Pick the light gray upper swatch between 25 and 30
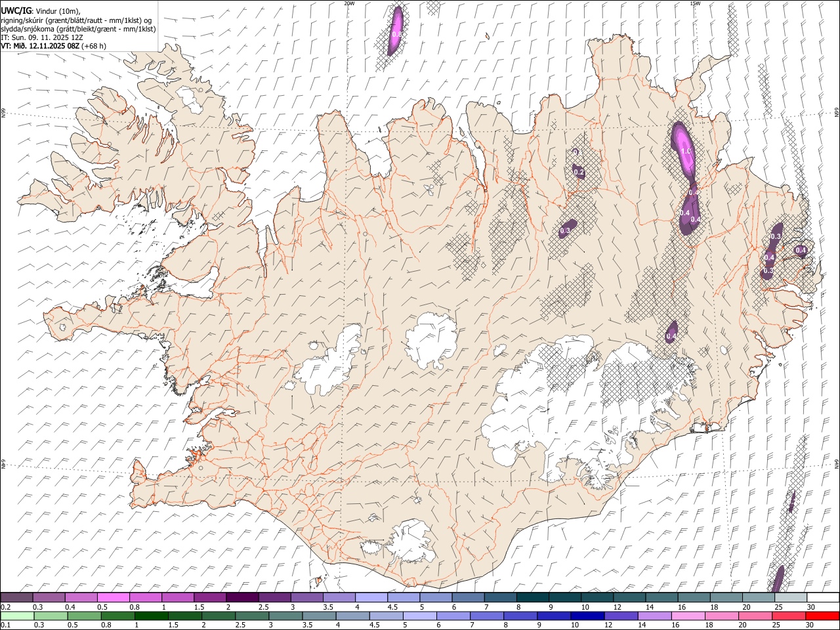 pos(790,597)
